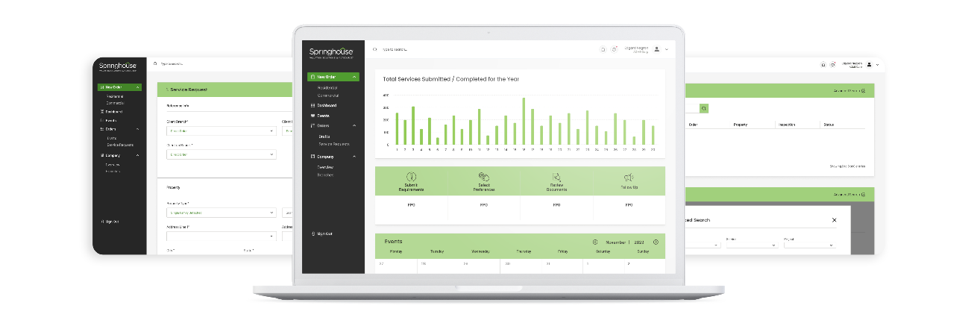Click the Submit Requirements step icon

(411, 177)
